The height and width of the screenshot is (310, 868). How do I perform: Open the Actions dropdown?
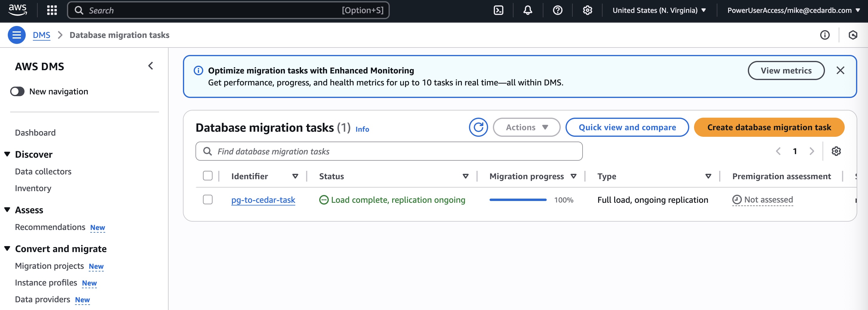click(526, 127)
